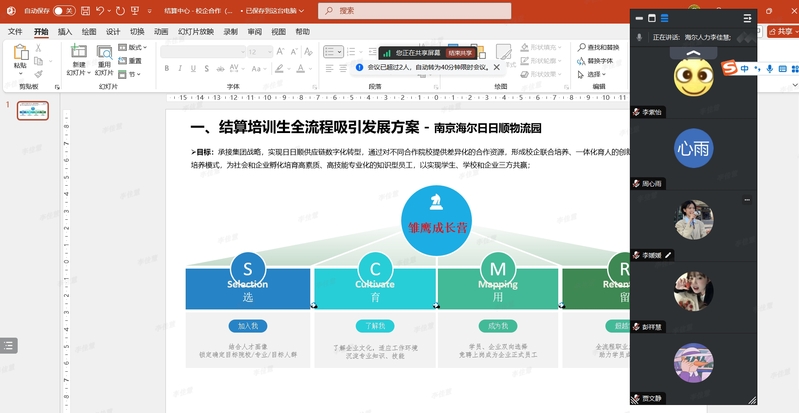The height and width of the screenshot is (413, 799).
Task: Click the Undo arrow icon
Action: [100, 11]
